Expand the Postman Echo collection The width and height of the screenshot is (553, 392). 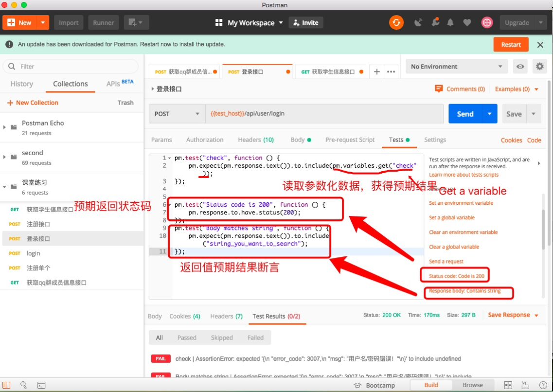click(4, 127)
